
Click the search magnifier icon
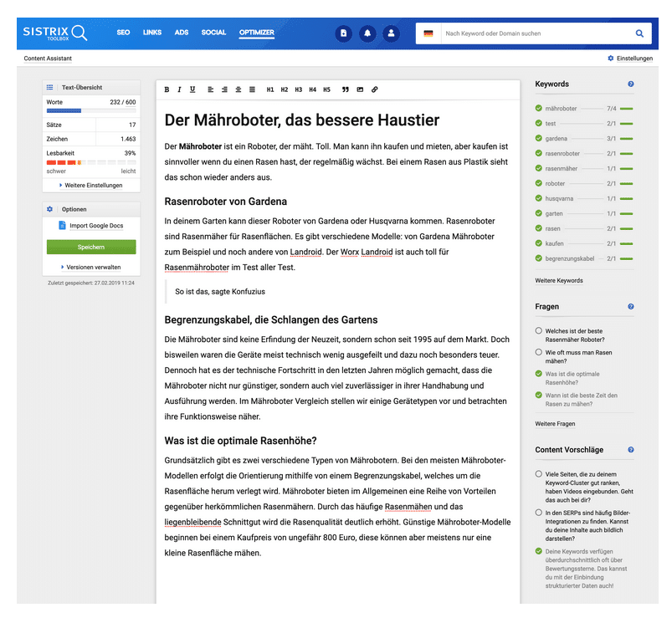[639, 33]
